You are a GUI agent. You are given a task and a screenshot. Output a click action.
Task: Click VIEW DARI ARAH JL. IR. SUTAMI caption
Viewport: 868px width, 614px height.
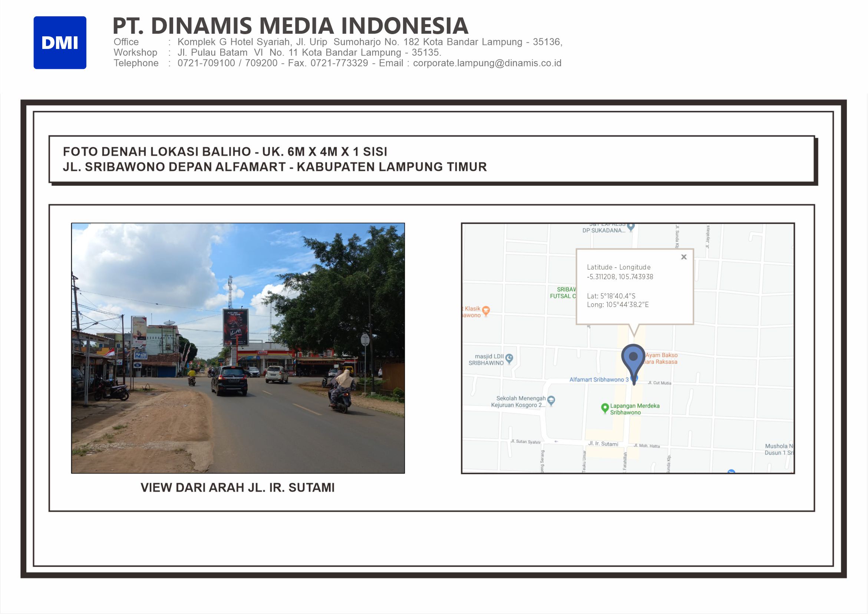[x=237, y=488]
